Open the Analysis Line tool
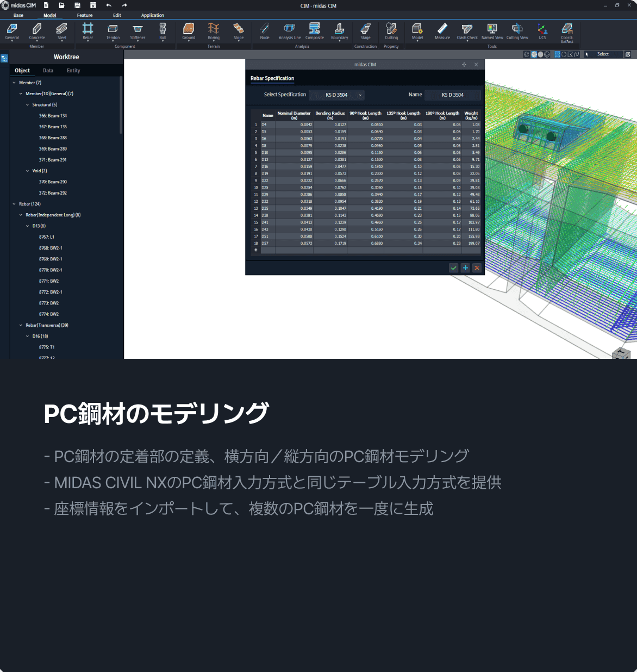 pyautogui.click(x=290, y=32)
